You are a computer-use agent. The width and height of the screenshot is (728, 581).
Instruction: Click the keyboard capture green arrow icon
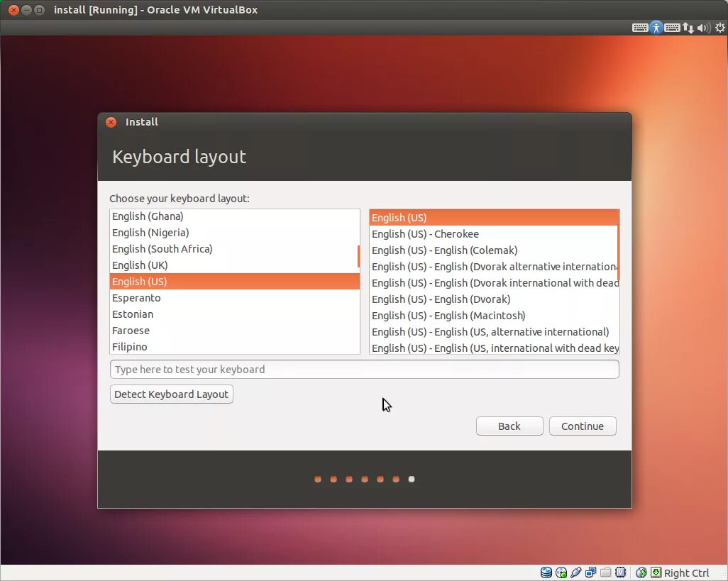656,572
